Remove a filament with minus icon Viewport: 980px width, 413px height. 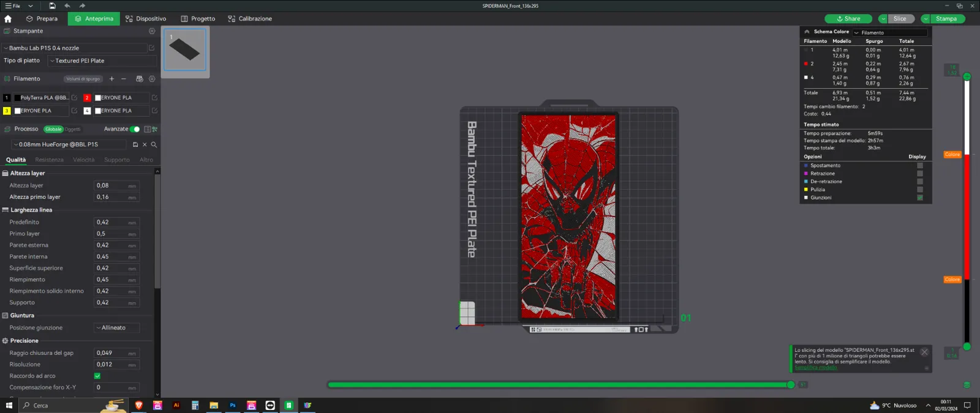(124, 79)
